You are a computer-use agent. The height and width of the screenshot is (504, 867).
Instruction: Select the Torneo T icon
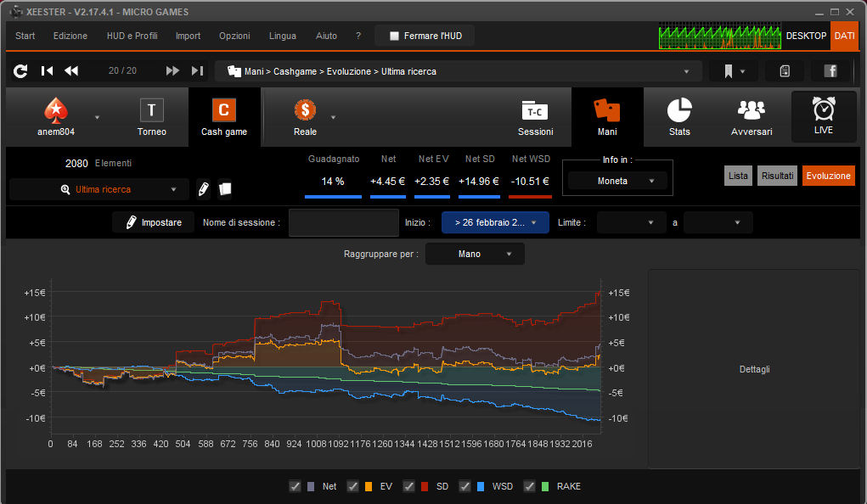pos(151,110)
